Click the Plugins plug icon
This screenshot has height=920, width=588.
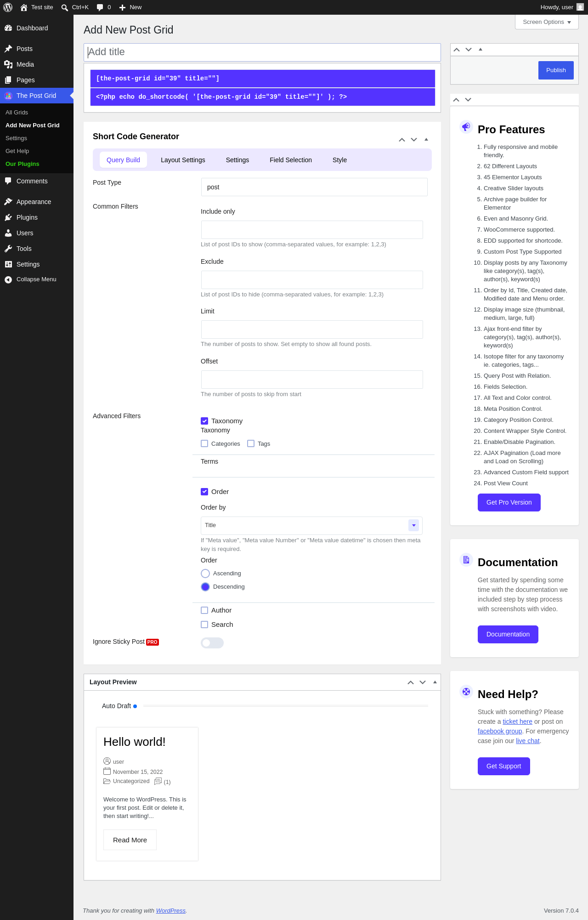[8, 217]
